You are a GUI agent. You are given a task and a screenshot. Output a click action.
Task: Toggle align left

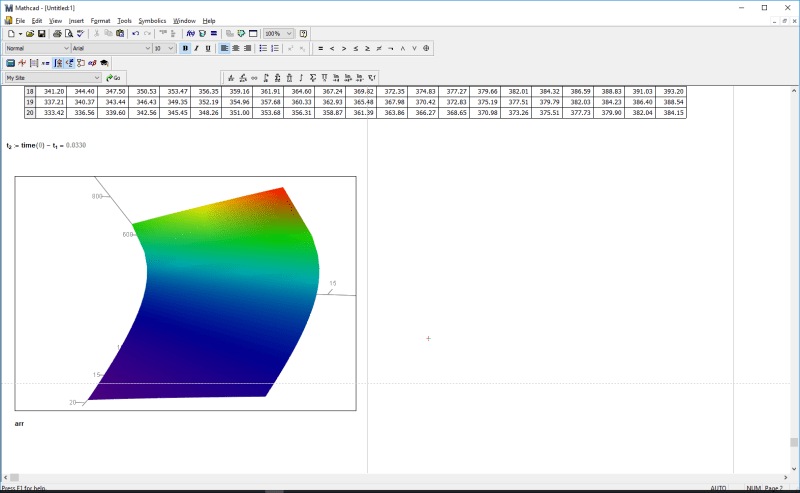pyautogui.click(x=224, y=48)
